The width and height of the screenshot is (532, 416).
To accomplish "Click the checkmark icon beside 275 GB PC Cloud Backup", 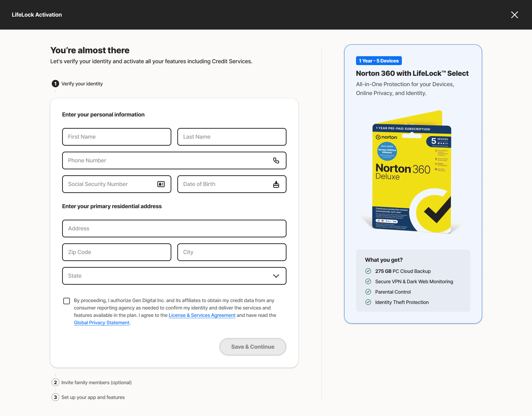I will [368, 271].
